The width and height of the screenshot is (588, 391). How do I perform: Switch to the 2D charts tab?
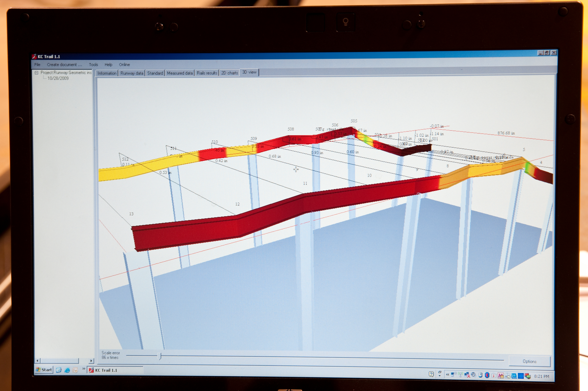229,73
